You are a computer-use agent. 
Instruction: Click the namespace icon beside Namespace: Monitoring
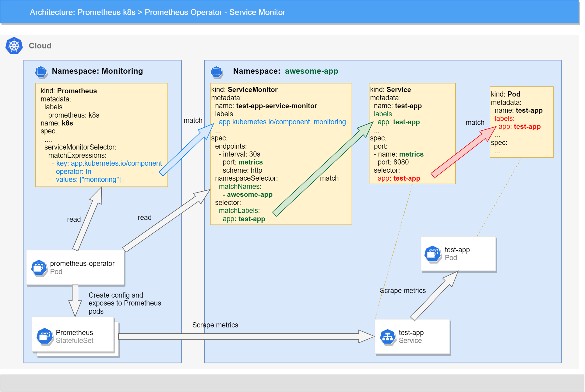point(41,72)
